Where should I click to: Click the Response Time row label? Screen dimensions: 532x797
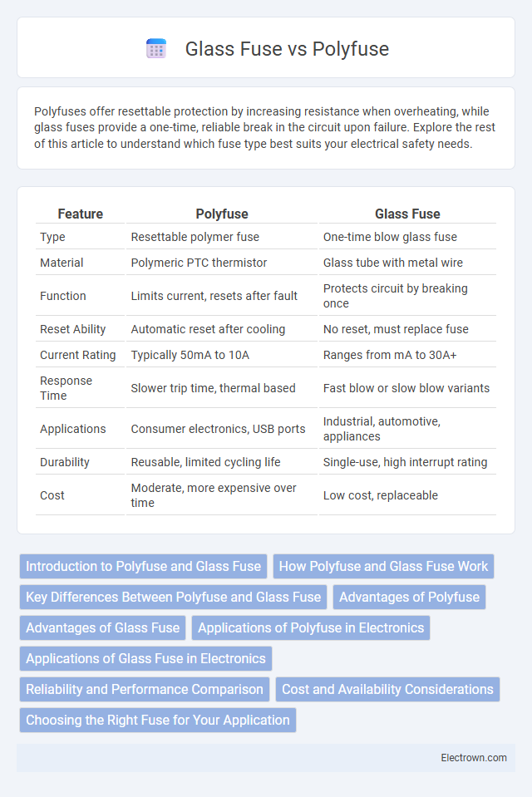point(66,388)
